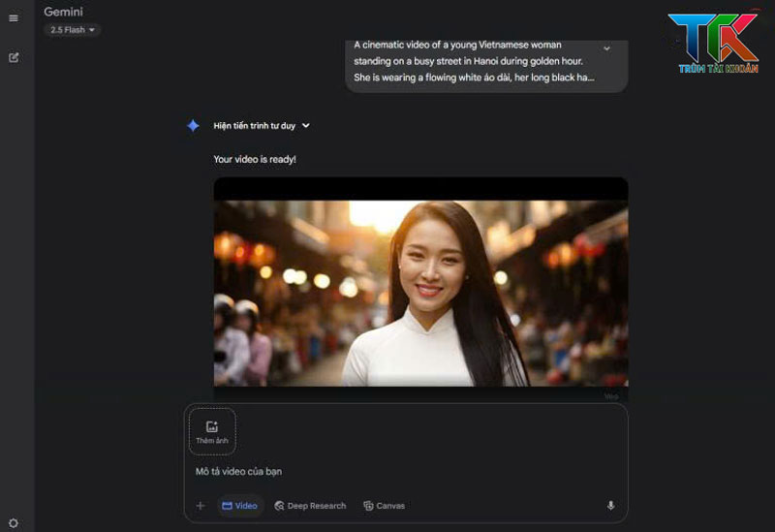
Task: Open the hamburger main menu
Action: click(x=14, y=18)
